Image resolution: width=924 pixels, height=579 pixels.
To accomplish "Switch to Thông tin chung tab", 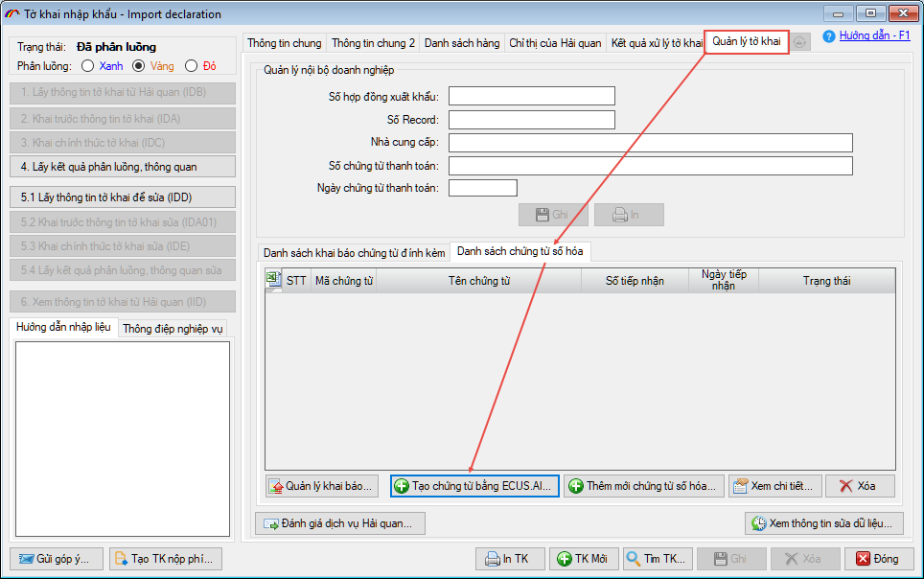I will [x=285, y=43].
